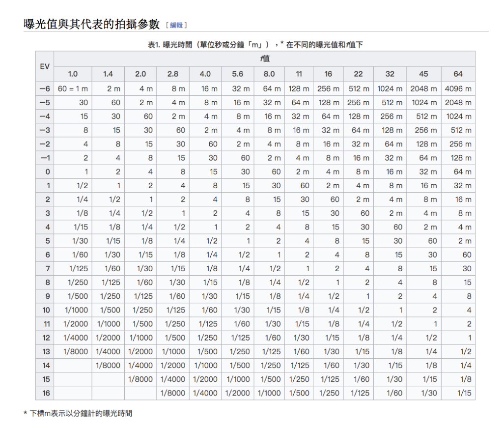
Task: Click the 1024 m cell in the f/32 column
Action: tap(390, 89)
